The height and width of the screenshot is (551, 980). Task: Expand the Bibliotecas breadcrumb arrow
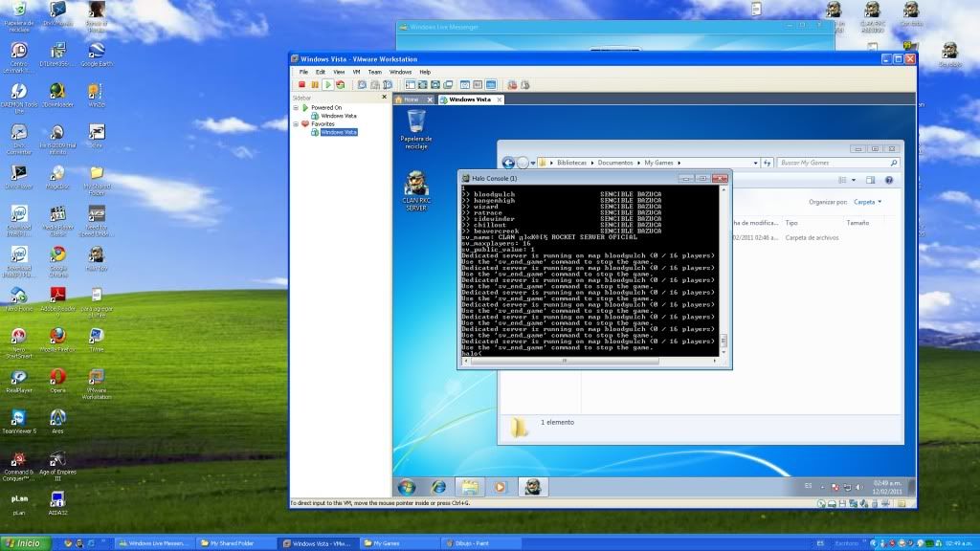pyautogui.click(x=591, y=163)
